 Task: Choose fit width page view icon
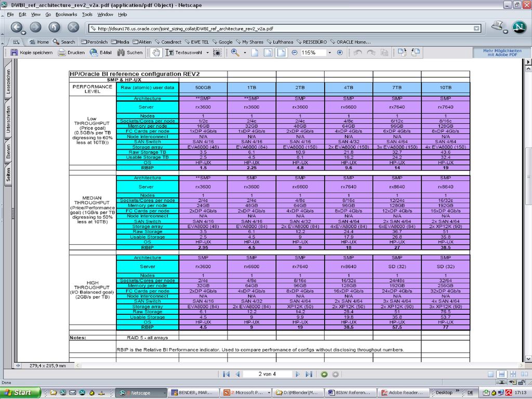click(281, 52)
